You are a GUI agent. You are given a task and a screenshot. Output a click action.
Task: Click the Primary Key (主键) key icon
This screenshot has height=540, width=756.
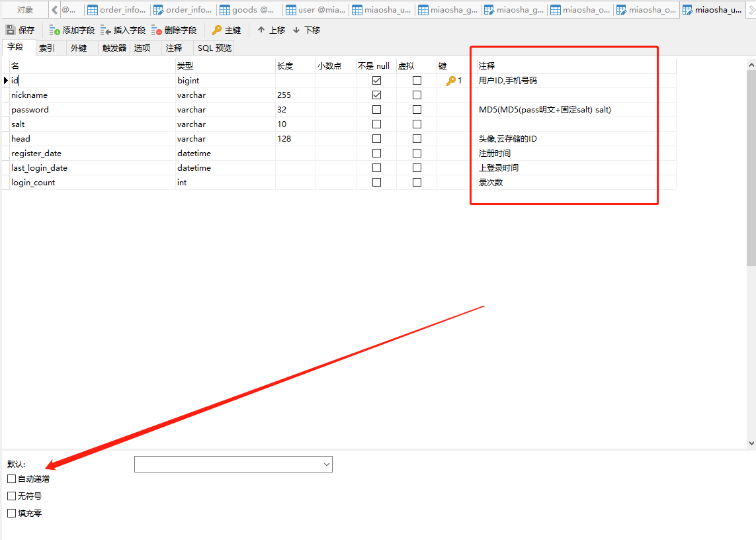pyautogui.click(x=217, y=30)
